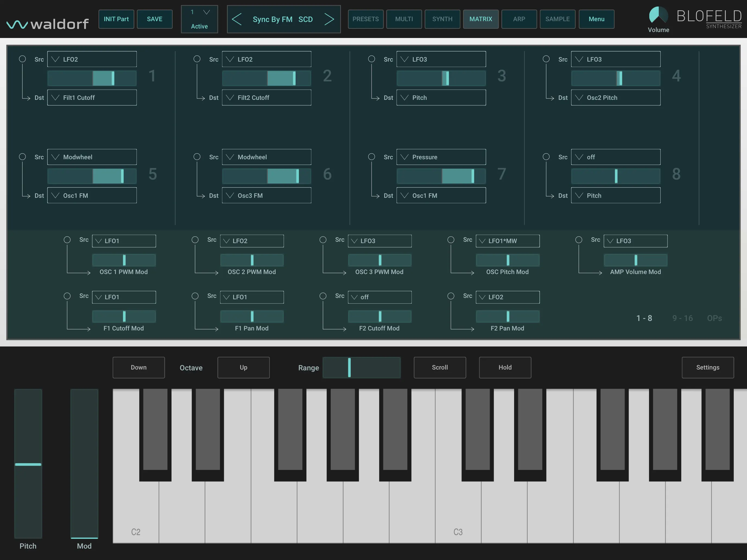The height and width of the screenshot is (560, 747).
Task: Go to next preset with right arrow
Action: click(330, 19)
